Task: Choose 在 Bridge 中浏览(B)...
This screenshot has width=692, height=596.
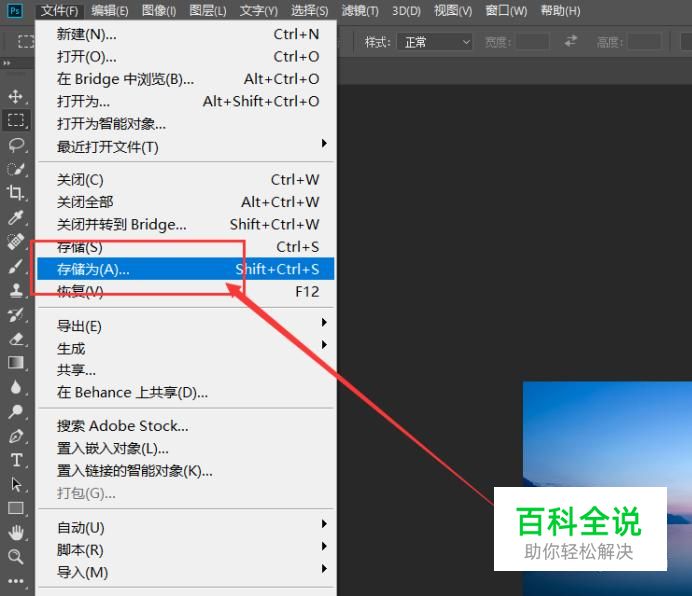Action: coord(185,79)
